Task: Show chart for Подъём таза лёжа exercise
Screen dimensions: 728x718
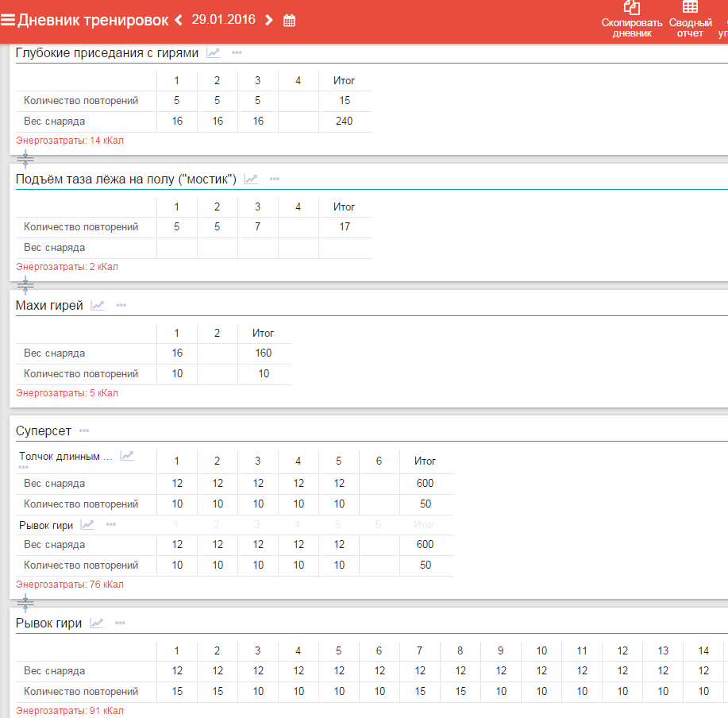Action: pos(251,179)
